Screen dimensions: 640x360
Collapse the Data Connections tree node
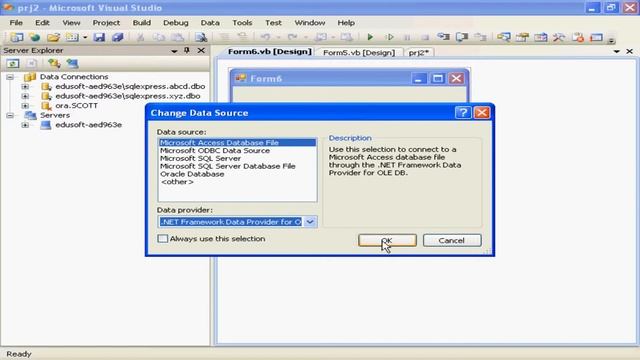coord(10,77)
